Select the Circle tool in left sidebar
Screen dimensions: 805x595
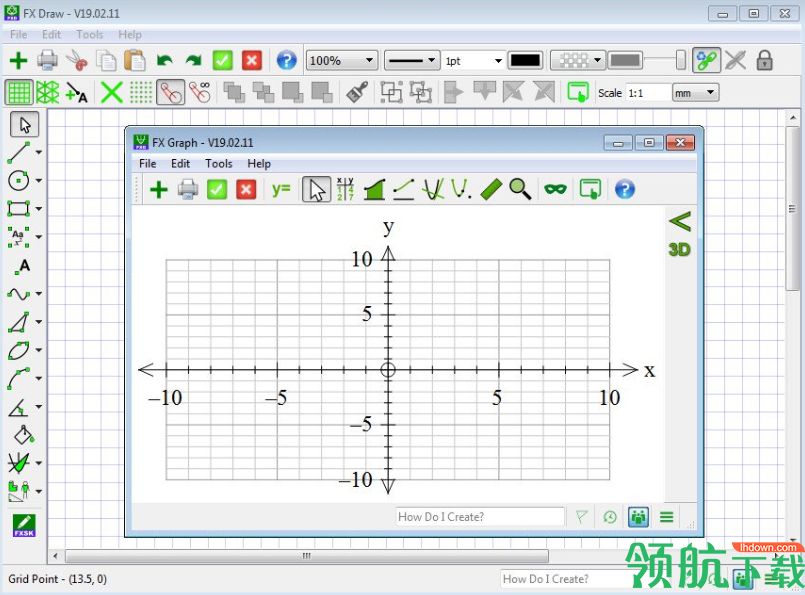click(18, 180)
